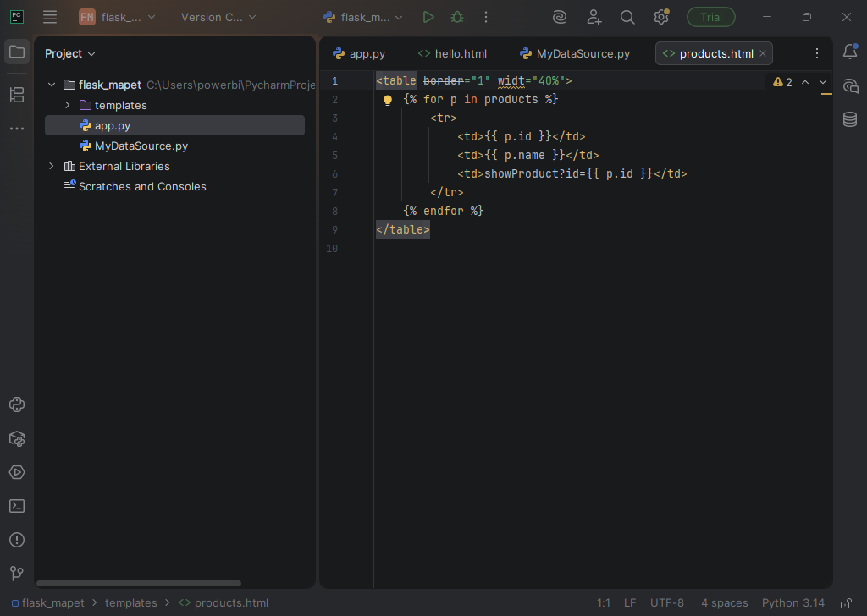
Task: Click templates breadcrumb in status bar
Action: click(131, 603)
